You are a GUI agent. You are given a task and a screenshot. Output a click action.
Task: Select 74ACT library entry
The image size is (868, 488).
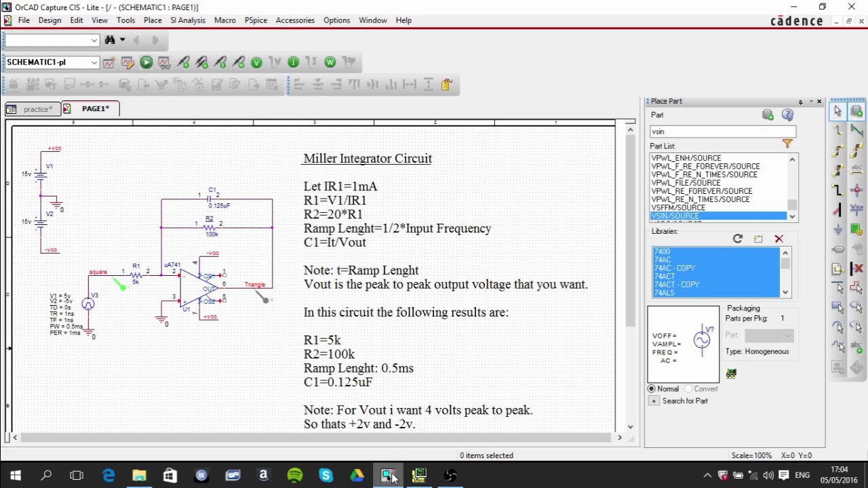tap(715, 277)
